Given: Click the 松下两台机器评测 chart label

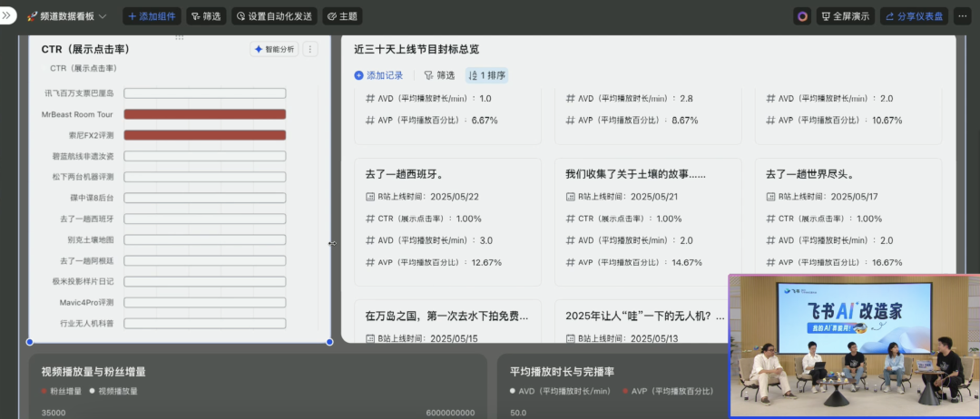Looking at the screenshot, I should pyautogui.click(x=83, y=177).
